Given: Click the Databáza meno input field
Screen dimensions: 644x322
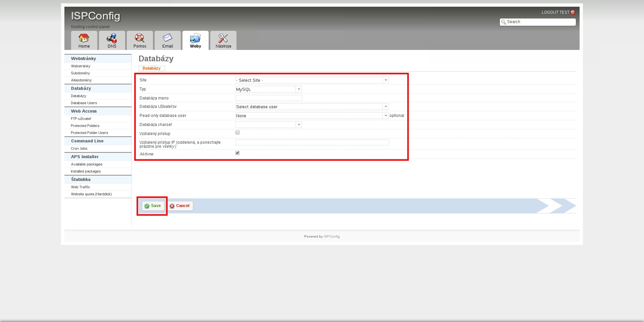Looking at the screenshot, I should [269, 98].
